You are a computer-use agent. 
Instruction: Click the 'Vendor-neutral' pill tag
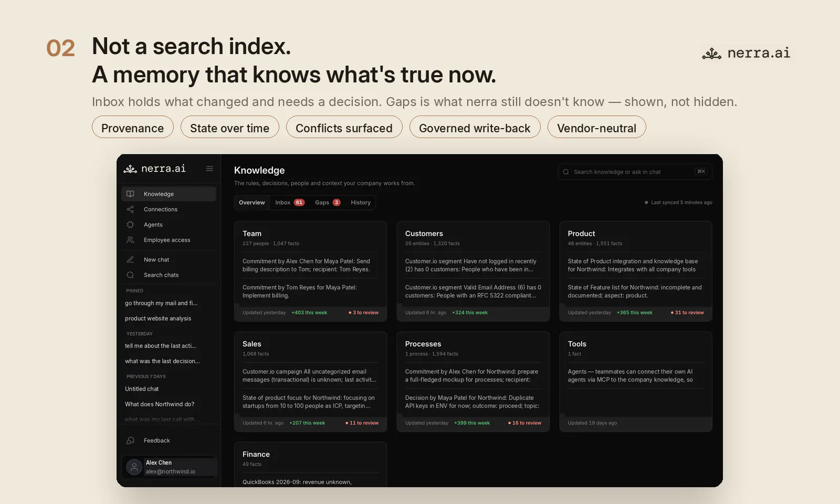tap(597, 127)
